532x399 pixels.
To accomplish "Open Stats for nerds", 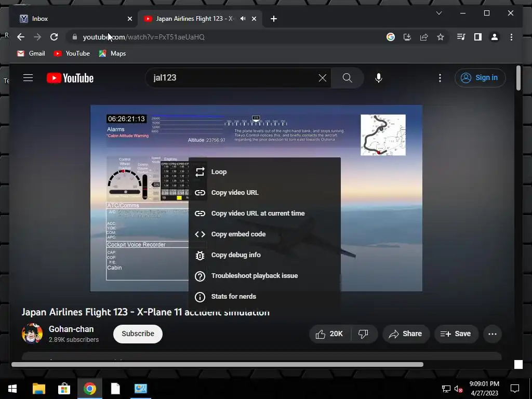I will [x=264, y=297].
